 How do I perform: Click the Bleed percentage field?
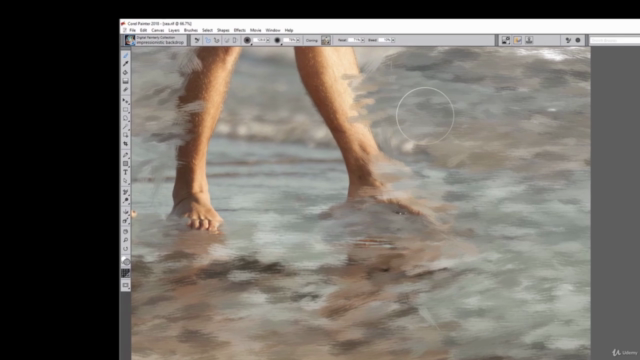[385, 40]
